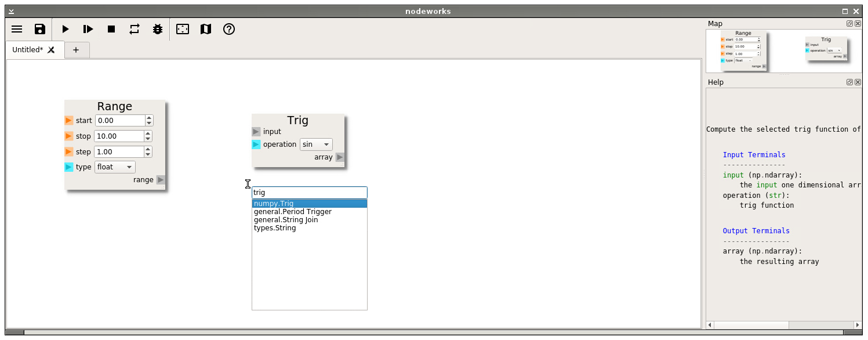Screen dimensions: 868x340
Task: Run the workflow with the play button
Action: click(66, 29)
